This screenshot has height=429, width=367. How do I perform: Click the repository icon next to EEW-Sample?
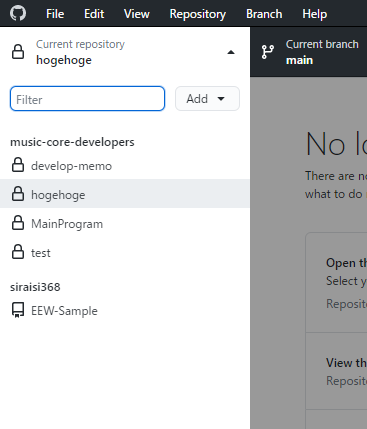[18, 310]
